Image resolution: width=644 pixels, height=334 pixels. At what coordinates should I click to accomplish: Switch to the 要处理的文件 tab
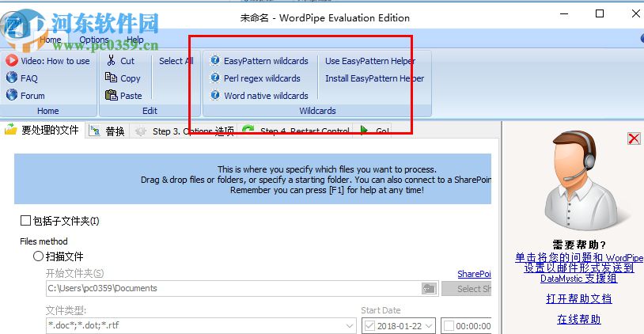(x=42, y=131)
